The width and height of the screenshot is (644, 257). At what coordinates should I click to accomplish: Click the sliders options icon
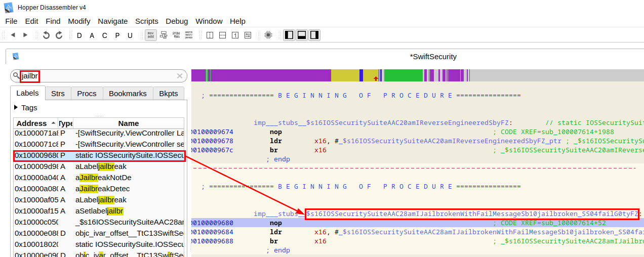click(x=248, y=35)
